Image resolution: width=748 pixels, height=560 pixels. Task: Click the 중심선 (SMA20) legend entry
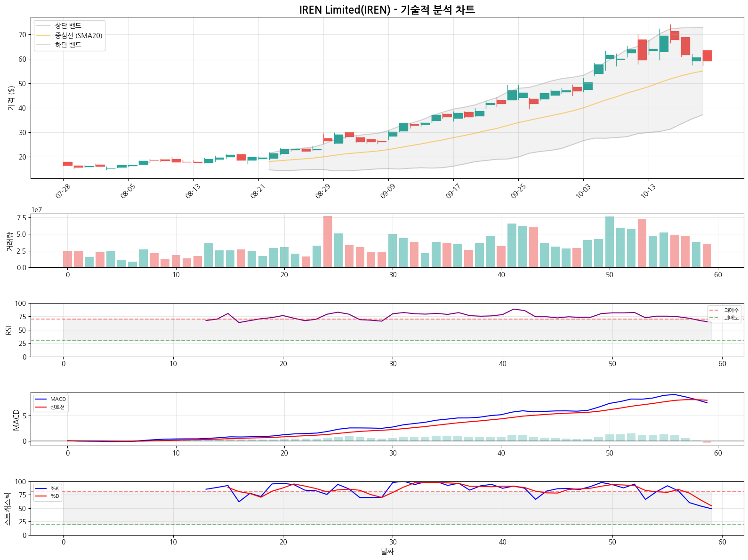[x=78, y=35]
